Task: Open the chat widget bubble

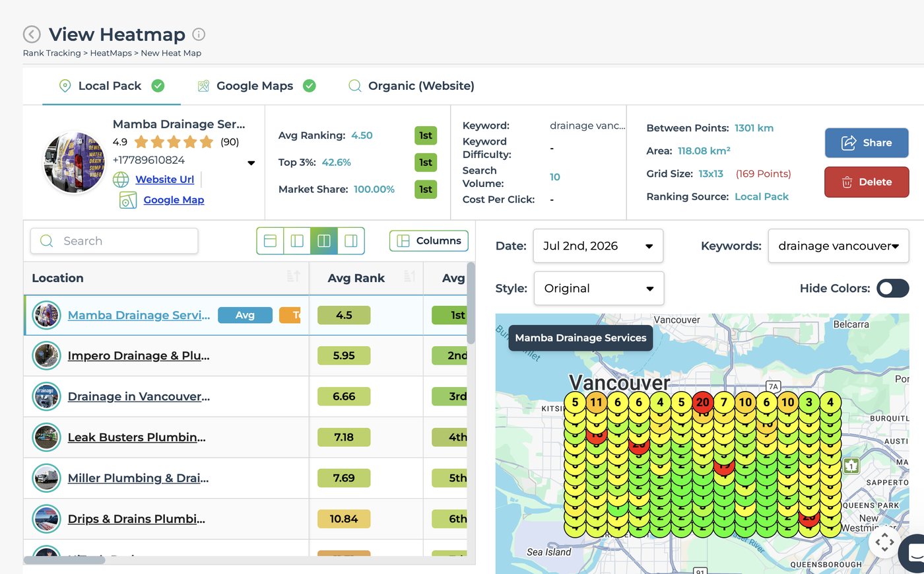Action: [914, 552]
